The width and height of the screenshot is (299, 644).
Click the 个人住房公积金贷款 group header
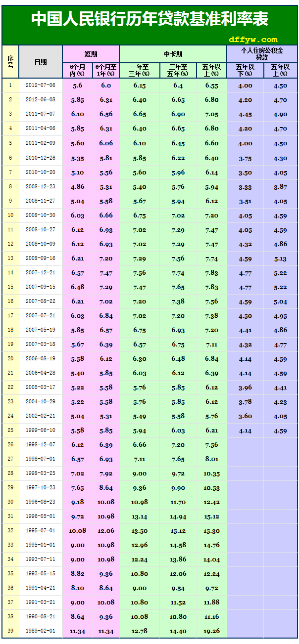click(x=262, y=54)
